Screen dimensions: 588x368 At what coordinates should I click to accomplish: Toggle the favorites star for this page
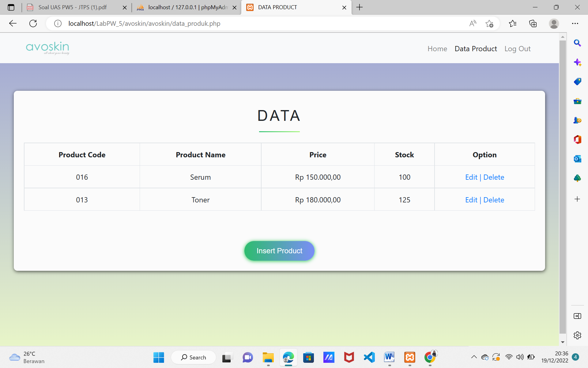point(489,23)
